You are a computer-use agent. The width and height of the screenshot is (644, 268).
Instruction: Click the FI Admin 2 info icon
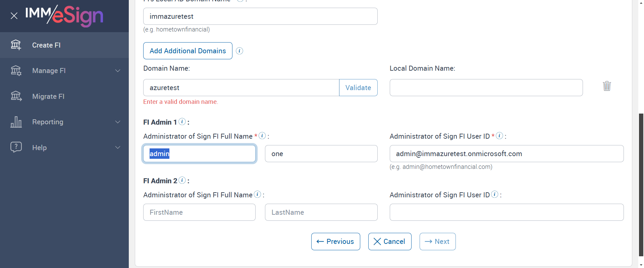pos(182,180)
